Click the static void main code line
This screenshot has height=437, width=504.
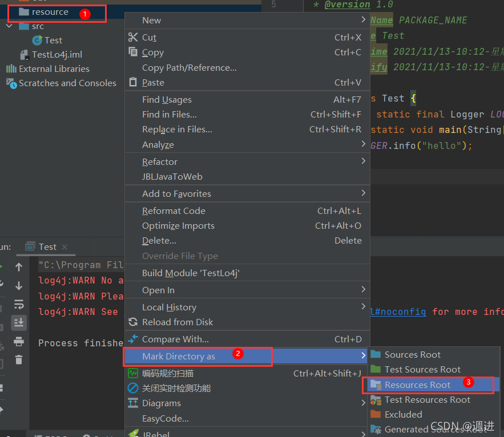click(437, 130)
